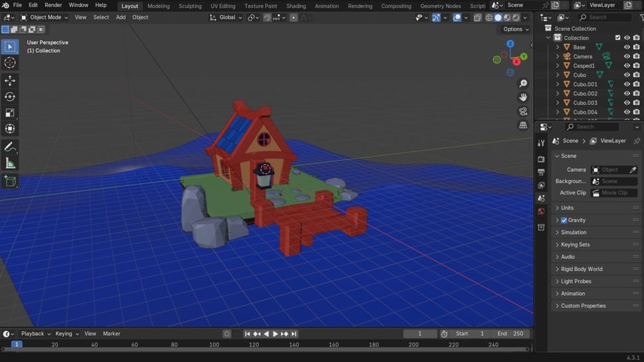Open the viewport Options button
644x362 pixels.
[x=514, y=29]
